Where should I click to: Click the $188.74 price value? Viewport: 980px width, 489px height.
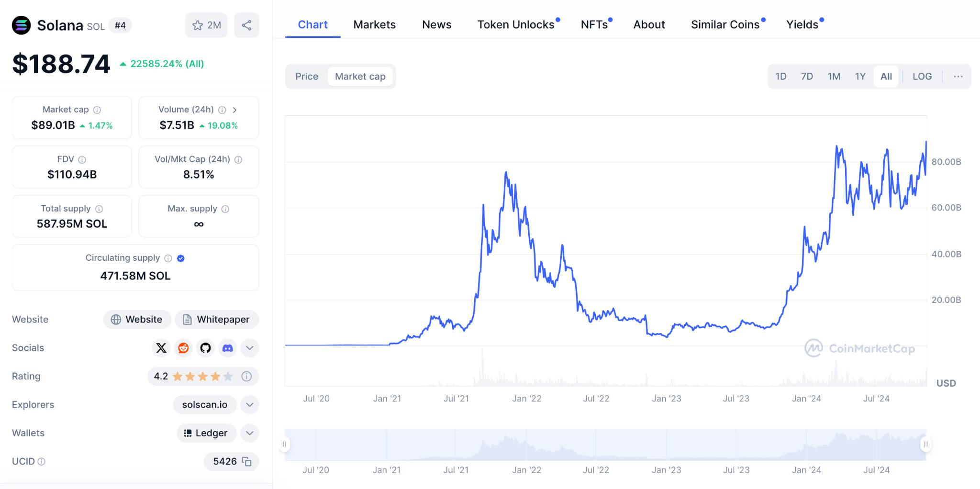click(x=61, y=64)
